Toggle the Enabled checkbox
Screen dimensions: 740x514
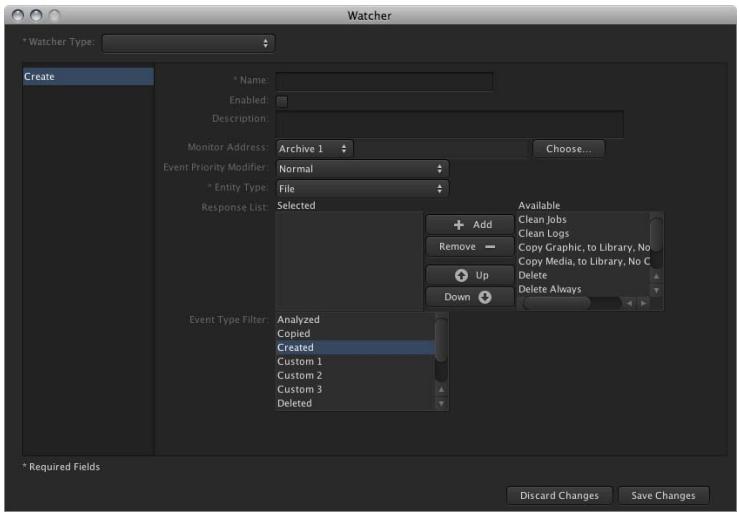tap(282, 101)
